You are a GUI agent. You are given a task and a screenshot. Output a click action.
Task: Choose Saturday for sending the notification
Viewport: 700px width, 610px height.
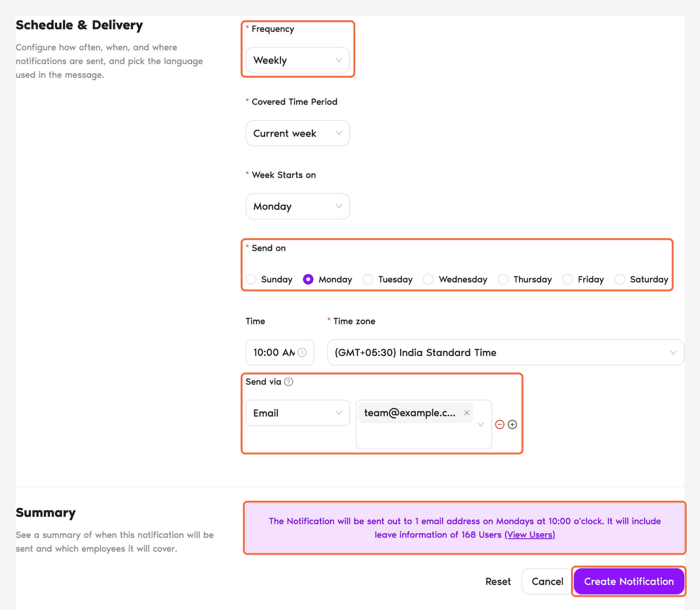click(620, 280)
